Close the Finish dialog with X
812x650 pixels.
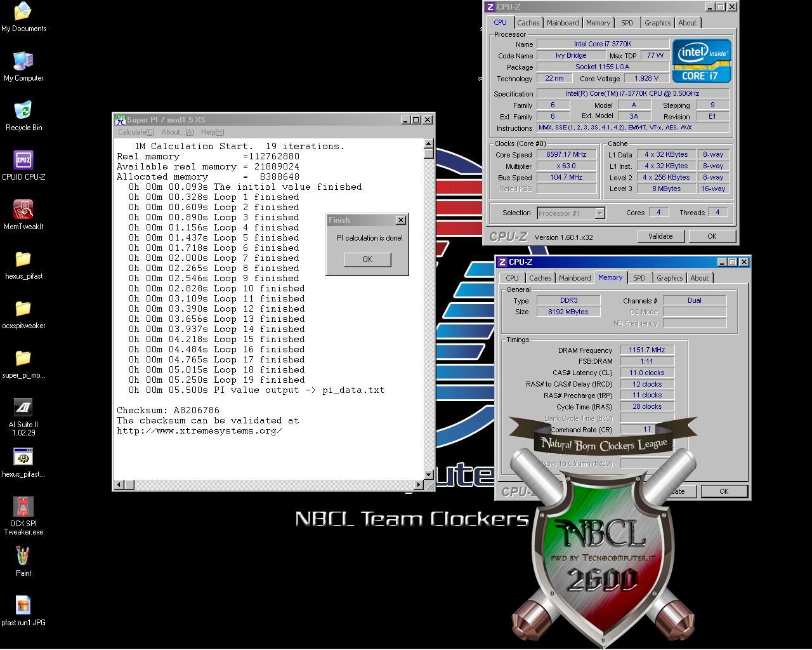click(x=400, y=220)
